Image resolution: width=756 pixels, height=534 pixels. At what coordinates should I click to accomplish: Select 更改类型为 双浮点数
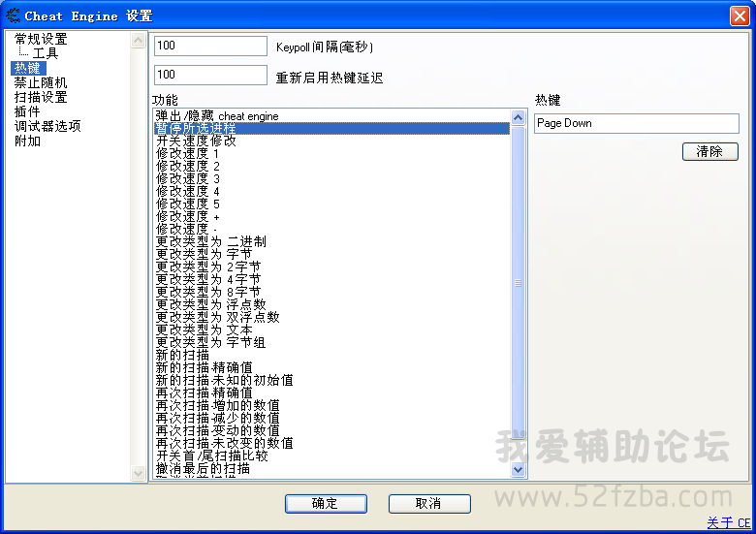[x=331, y=317]
